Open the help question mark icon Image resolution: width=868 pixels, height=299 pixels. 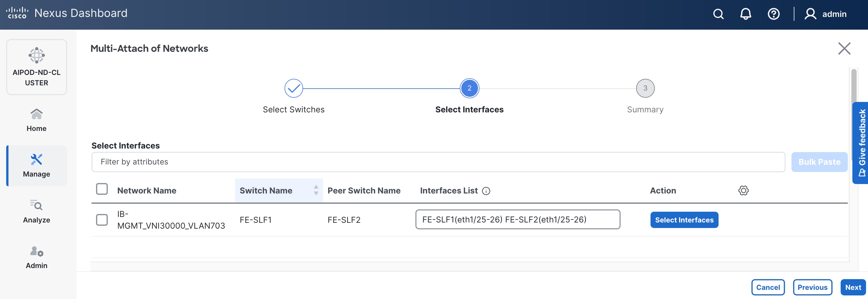pyautogui.click(x=773, y=14)
